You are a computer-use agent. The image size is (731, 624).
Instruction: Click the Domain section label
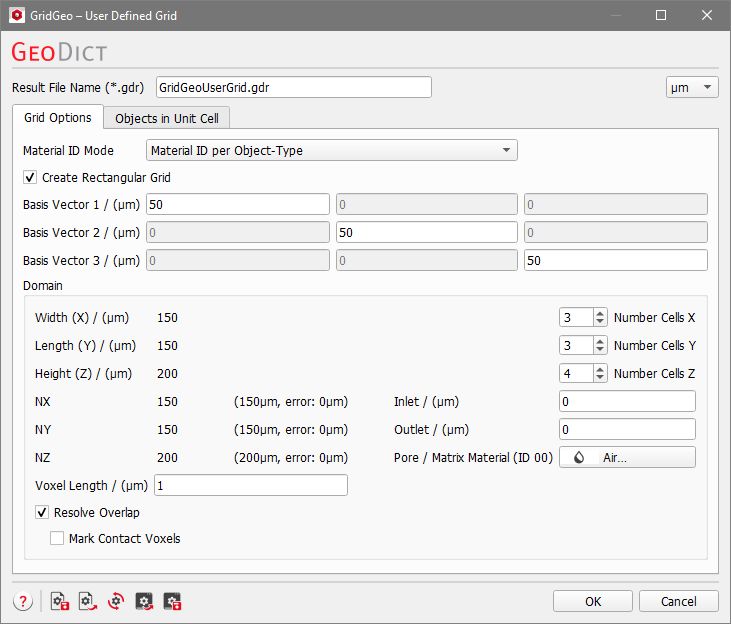point(43,285)
